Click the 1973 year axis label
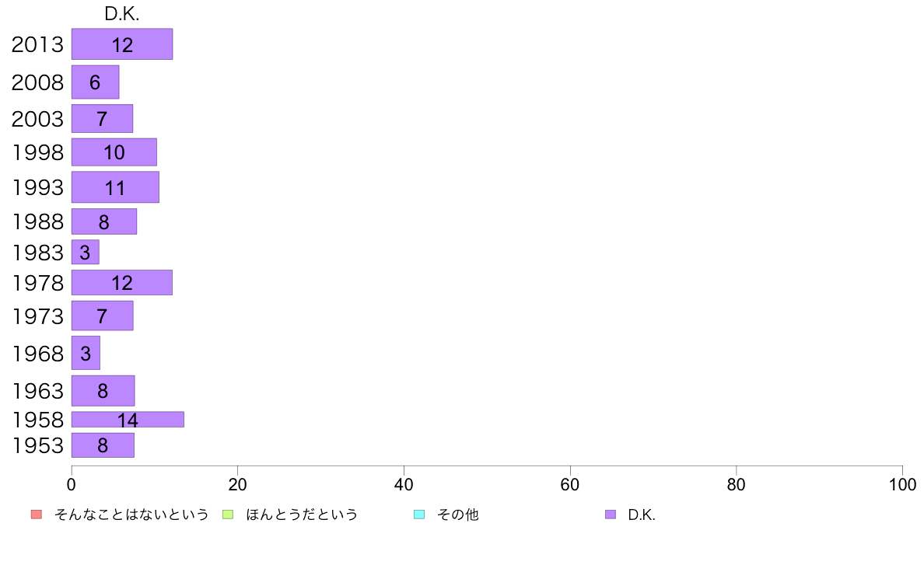Viewport: 924px width, 572px height. pos(37,316)
